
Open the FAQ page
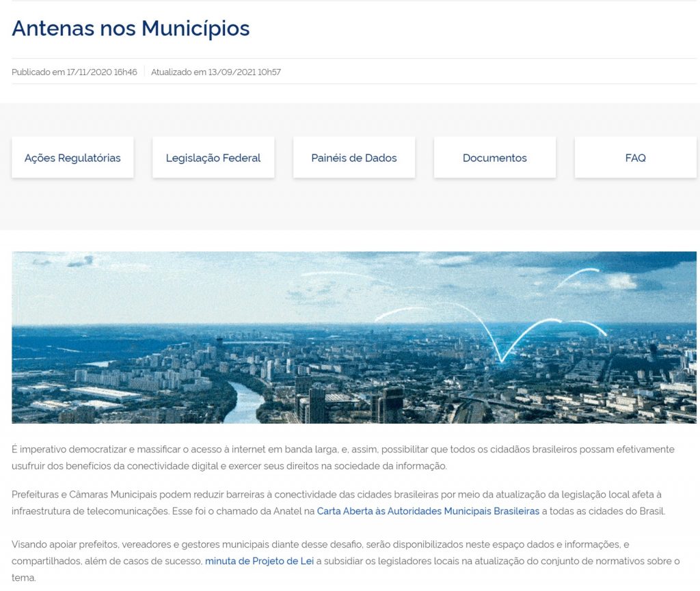(x=635, y=158)
